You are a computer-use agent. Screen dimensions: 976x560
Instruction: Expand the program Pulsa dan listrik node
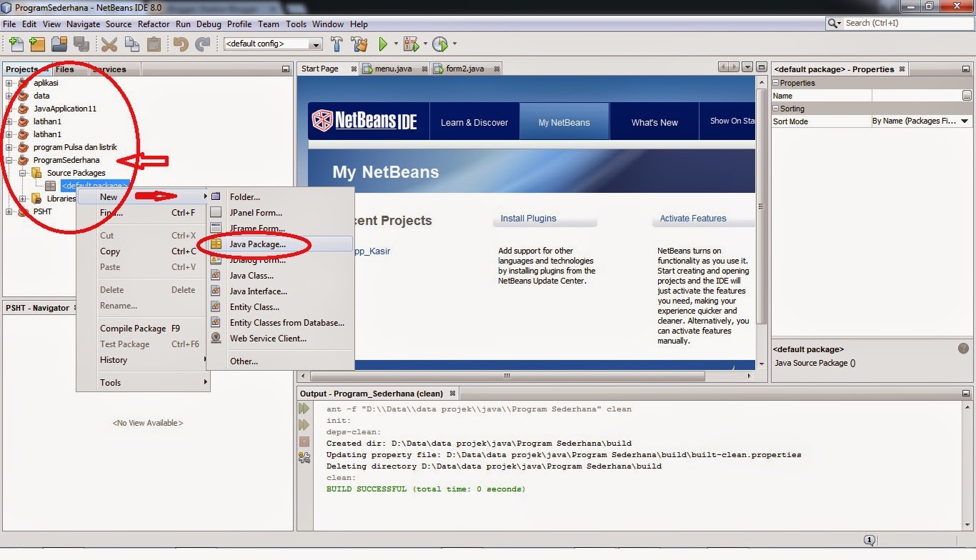(x=9, y=147)
